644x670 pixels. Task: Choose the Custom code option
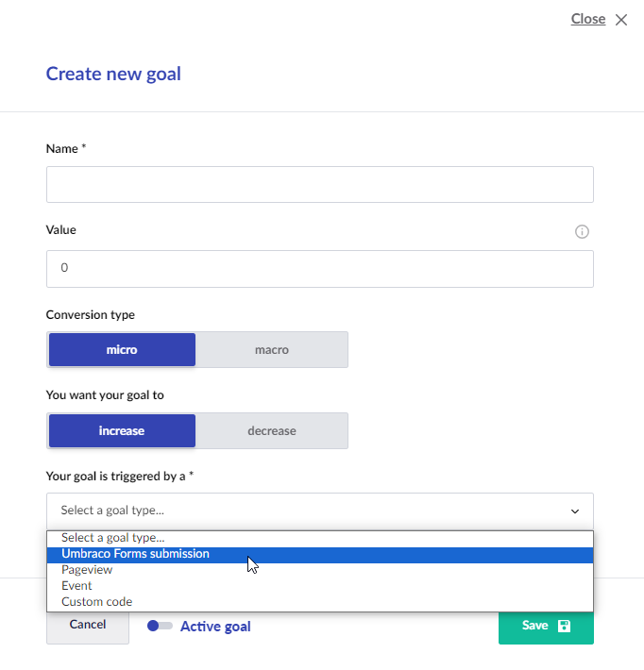point(97,602)
